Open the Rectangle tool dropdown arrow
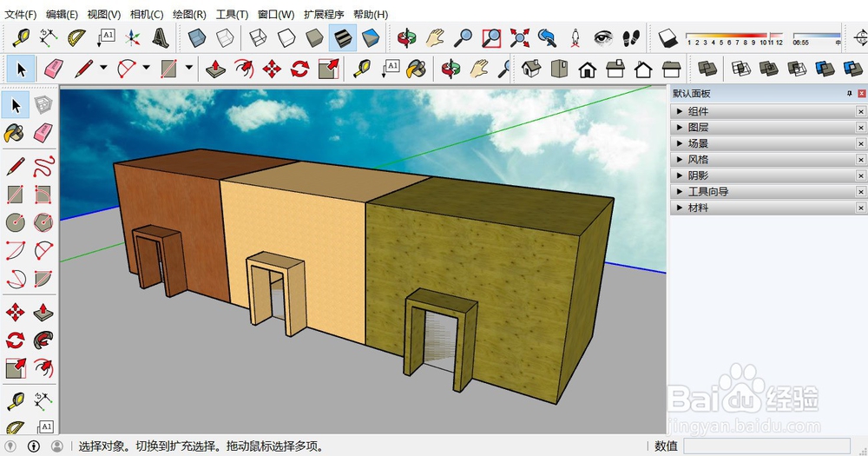This screenshot has height=456, width=868. [188, 68]
